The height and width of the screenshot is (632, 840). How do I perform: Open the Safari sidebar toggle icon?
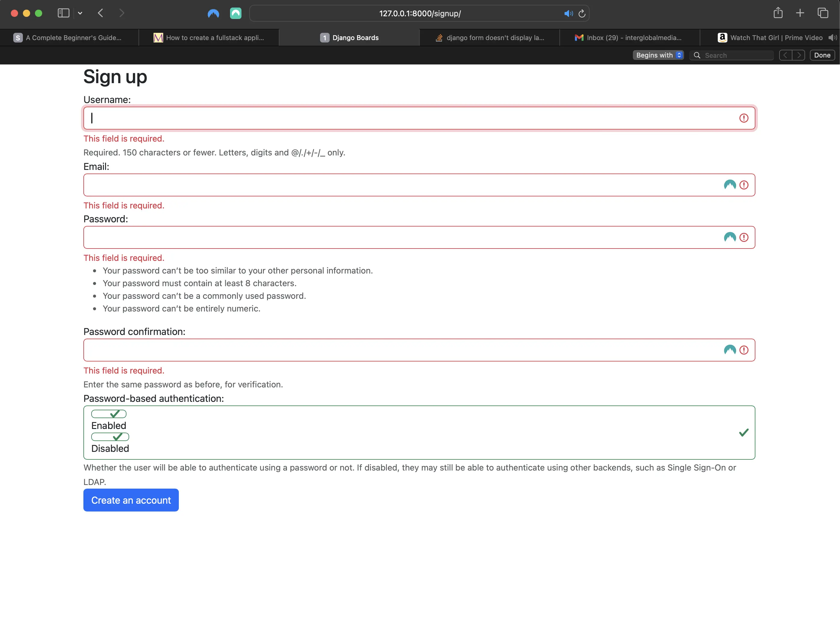coord(63,13)
